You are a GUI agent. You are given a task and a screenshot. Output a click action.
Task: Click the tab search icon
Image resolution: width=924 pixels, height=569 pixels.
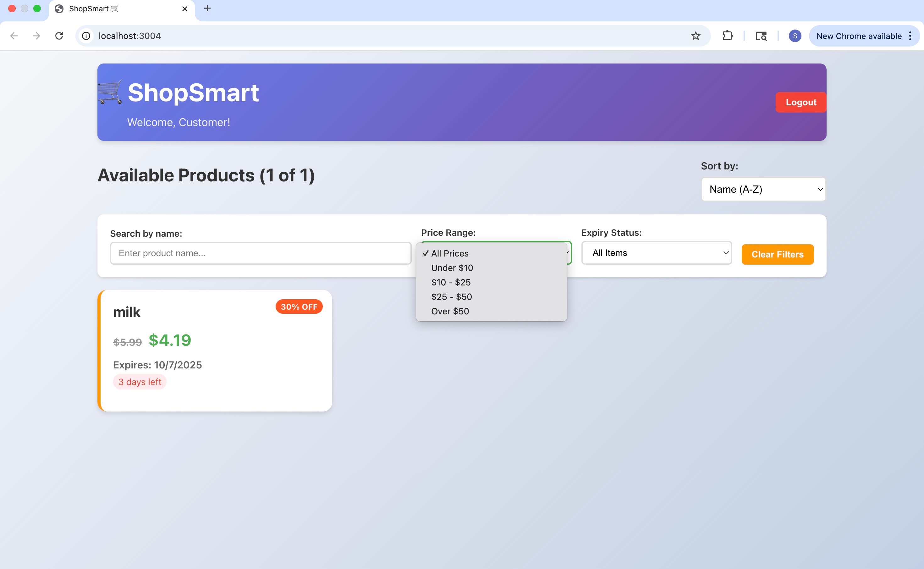[761, 36]
